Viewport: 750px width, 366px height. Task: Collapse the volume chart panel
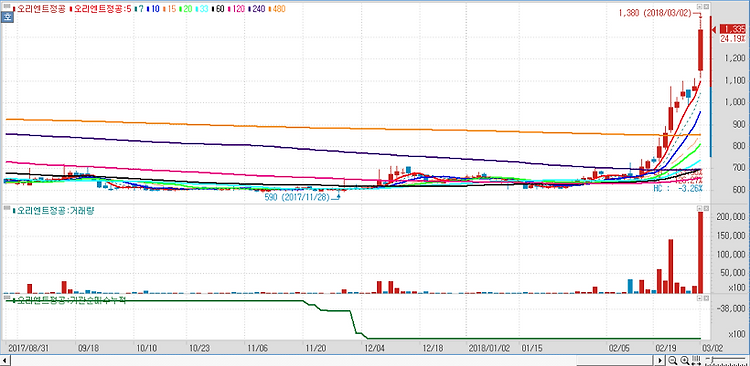699,209
